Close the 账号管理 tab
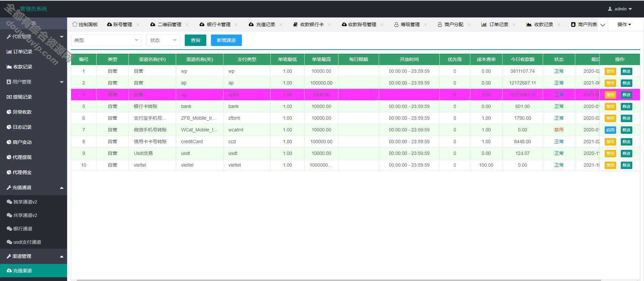This screenshot has width=644, height=281. pos(138,24)
